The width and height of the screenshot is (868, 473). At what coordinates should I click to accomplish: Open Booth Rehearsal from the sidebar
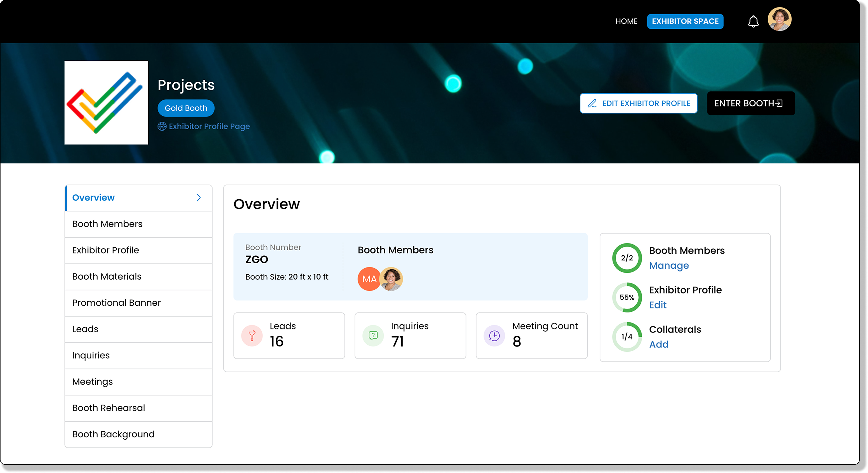click(108, 408)
